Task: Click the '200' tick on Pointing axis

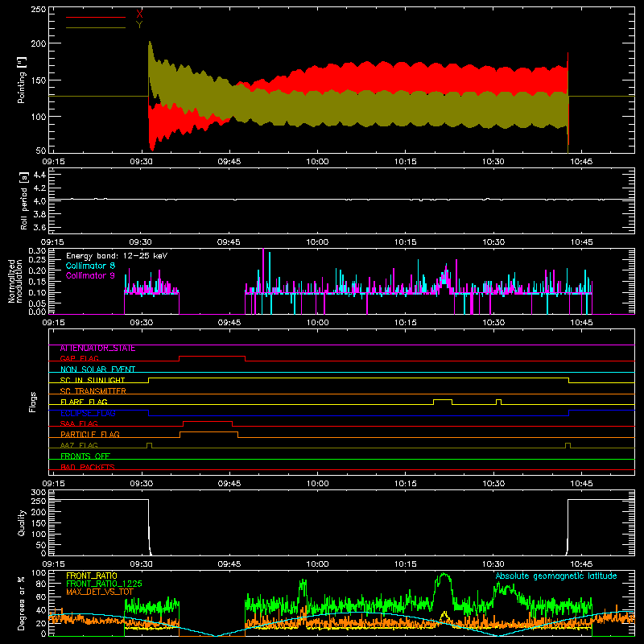Action: tap(38, 43)
